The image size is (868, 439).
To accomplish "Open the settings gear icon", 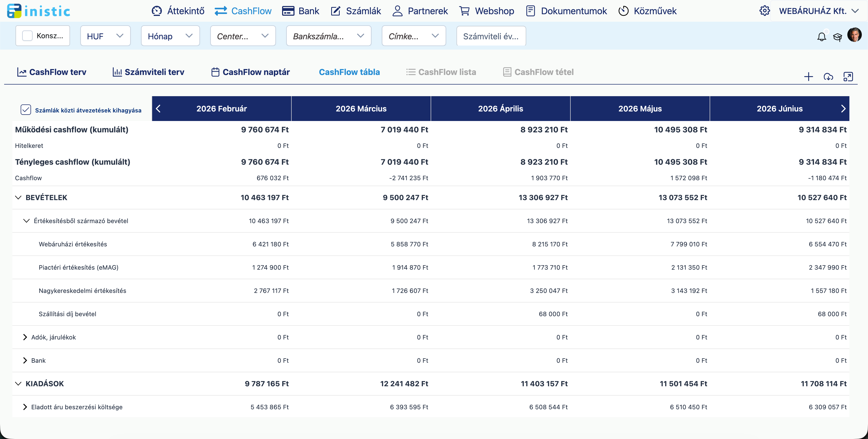I will point(764,11).
